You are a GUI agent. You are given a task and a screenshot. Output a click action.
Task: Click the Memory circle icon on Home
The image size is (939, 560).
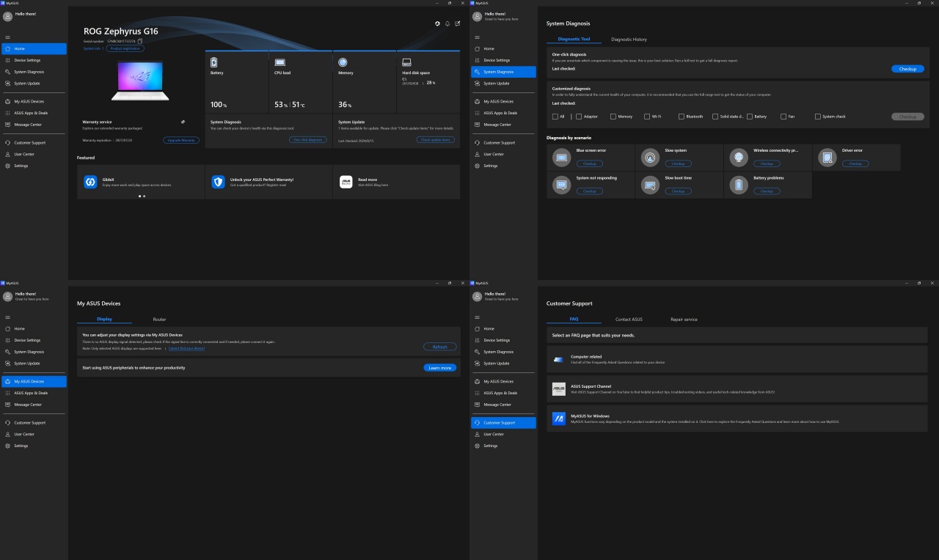(x=343, y=62)
